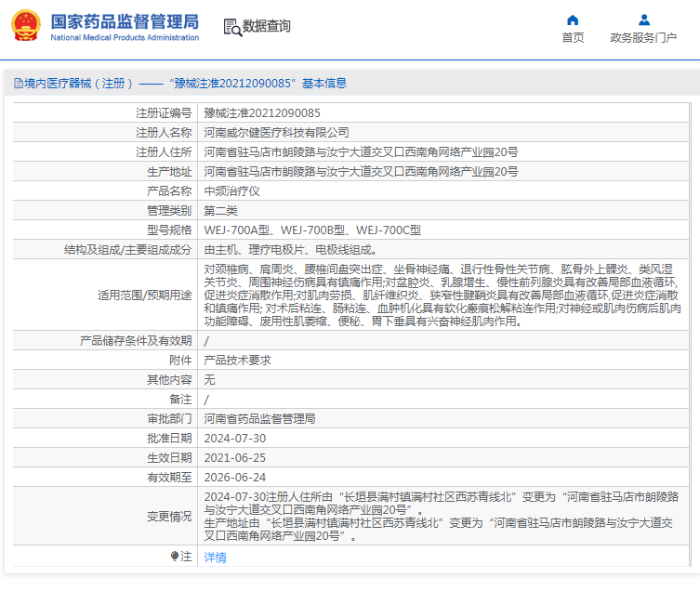Click label 审批部门
Viewport: 700px width, 591px height.
[169, 419]
